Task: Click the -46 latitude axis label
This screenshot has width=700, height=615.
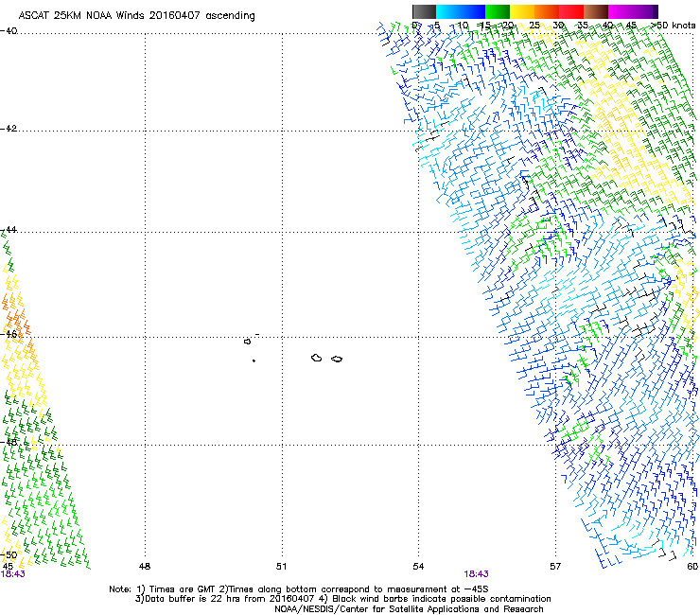Action: 9,334
